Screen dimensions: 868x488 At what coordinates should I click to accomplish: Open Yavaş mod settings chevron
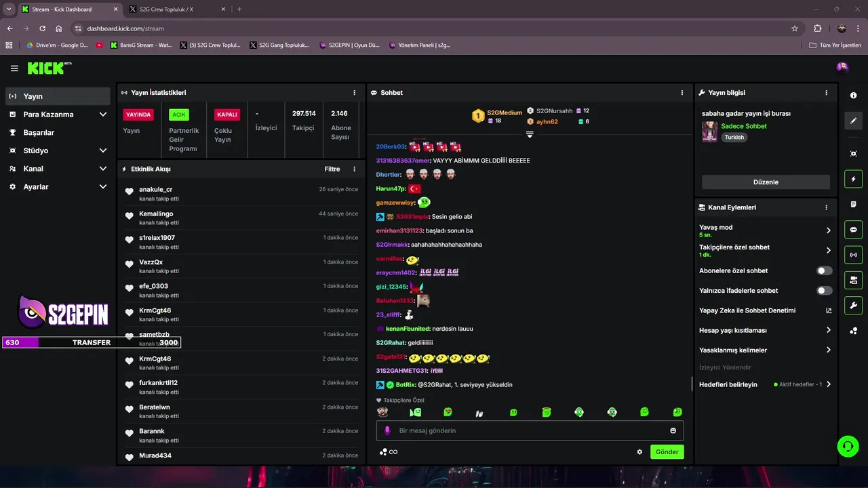click(829, 230)
